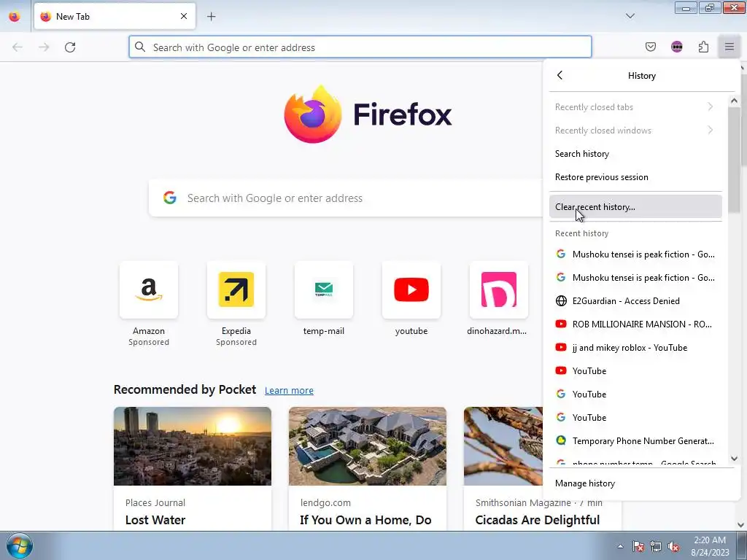Open lendgo.com home article thumbnail
747x560 pixels.
368,446
